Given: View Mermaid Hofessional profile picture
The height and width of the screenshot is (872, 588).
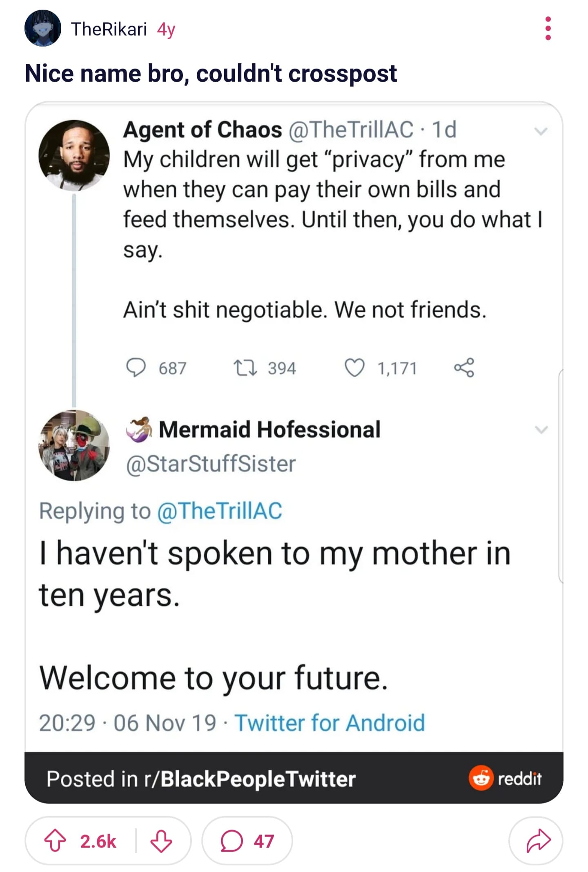Looking at the screenshot, I should click(x=74, y=445).
